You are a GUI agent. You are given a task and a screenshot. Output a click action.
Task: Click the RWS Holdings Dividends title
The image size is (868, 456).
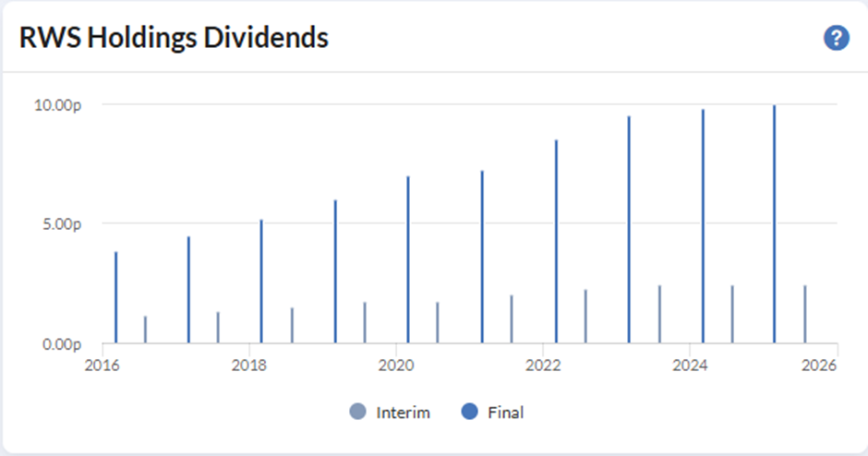click(174, 38)
